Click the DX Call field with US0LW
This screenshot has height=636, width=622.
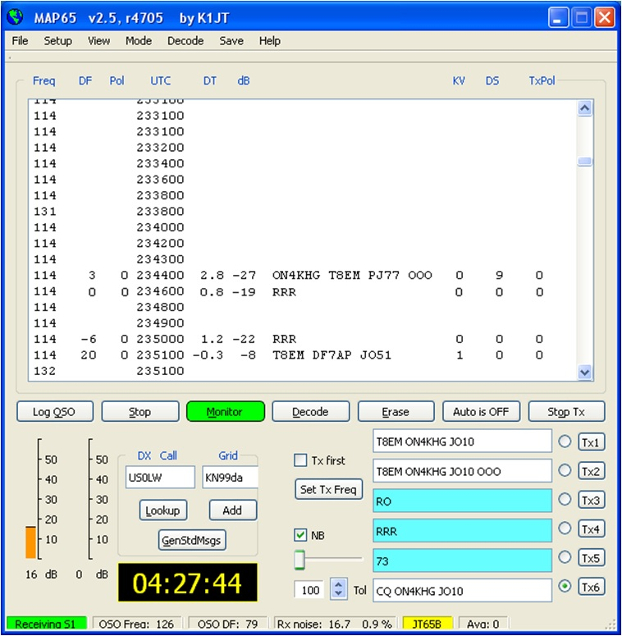pyautogui.click(x=160, y=477)
